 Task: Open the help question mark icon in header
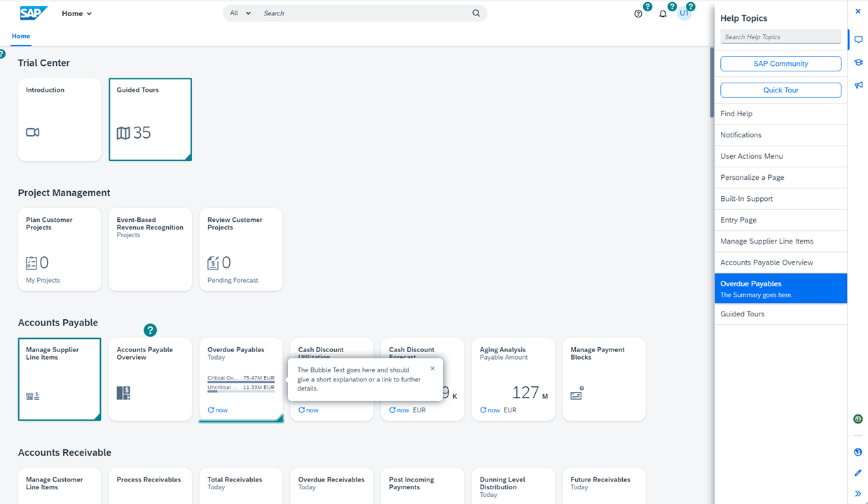638,14
